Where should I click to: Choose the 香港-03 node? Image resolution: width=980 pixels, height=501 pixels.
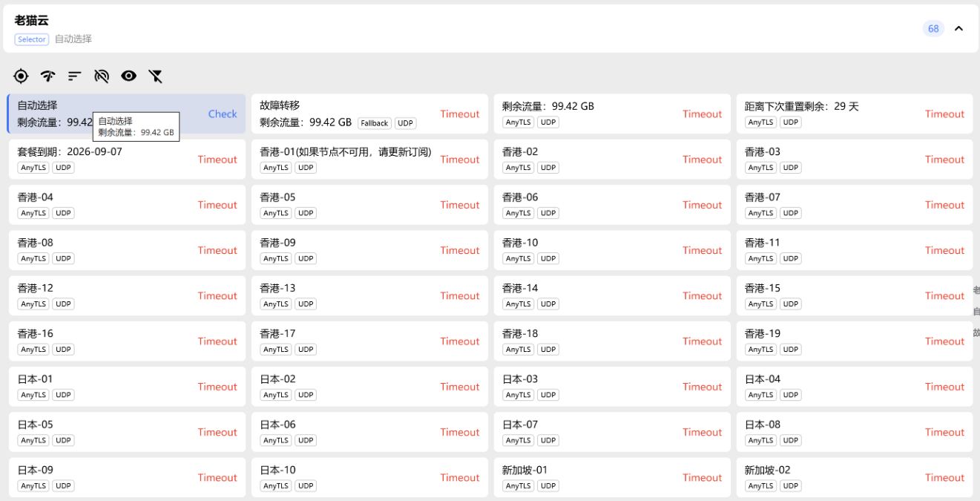[855, 159]
